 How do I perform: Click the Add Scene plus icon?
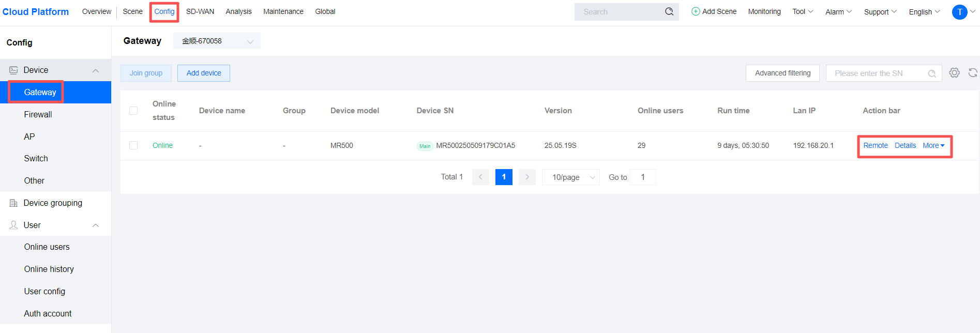click(x=696, y=11)
